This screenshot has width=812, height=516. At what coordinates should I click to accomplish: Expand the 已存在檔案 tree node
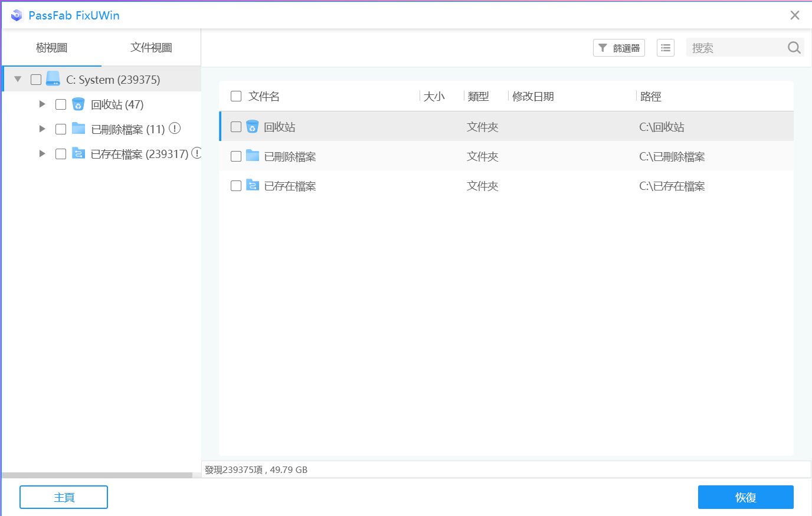pos(42,153)
